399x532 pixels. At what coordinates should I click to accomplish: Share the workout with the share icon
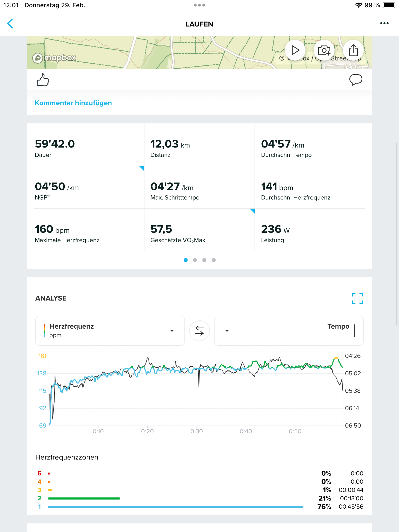(353, 50)
